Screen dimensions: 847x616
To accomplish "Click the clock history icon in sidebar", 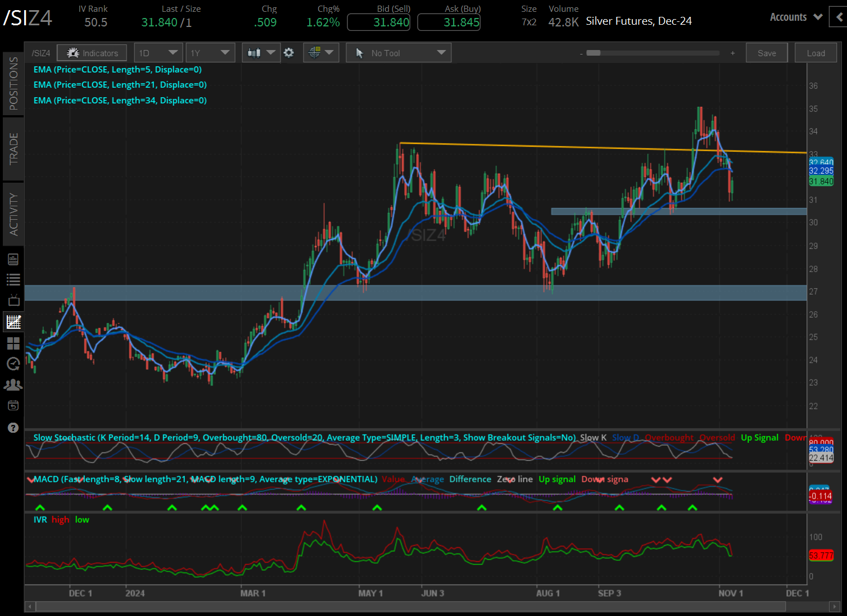I will coord(13,364).
